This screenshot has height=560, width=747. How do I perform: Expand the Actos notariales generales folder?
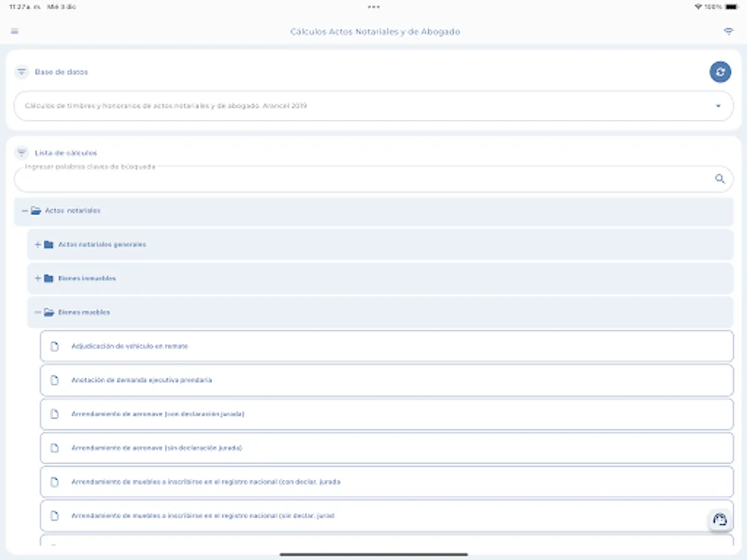tap(37, 244)
